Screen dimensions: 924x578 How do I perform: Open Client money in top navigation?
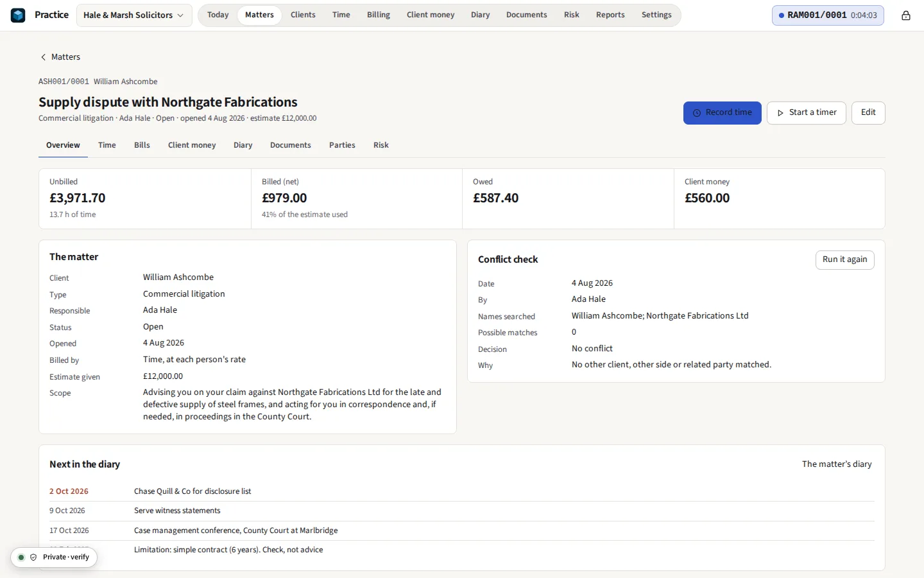click(431, 15)
